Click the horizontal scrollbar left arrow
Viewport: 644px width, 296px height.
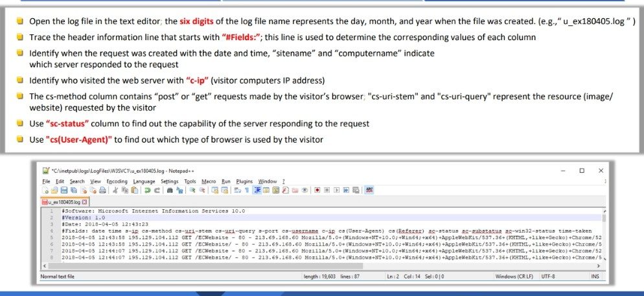click(44, 266)
